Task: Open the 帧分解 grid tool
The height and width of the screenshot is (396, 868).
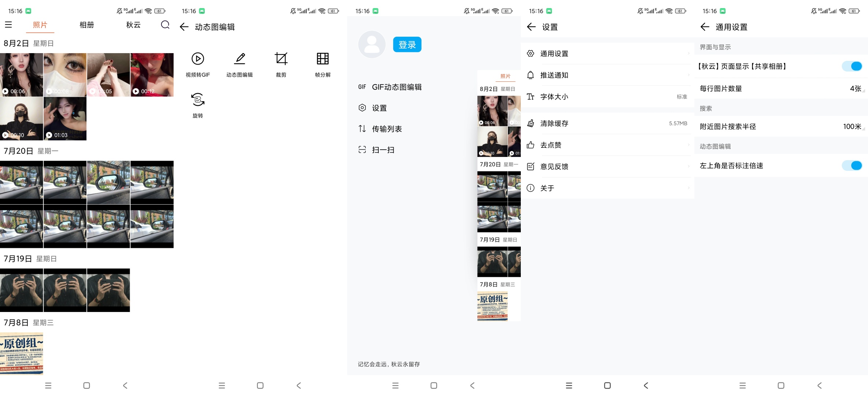Action: click(323, 65)
